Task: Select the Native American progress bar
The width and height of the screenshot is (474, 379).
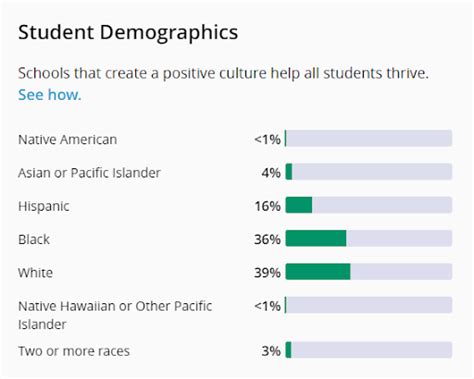Action: tap(369, 138)
